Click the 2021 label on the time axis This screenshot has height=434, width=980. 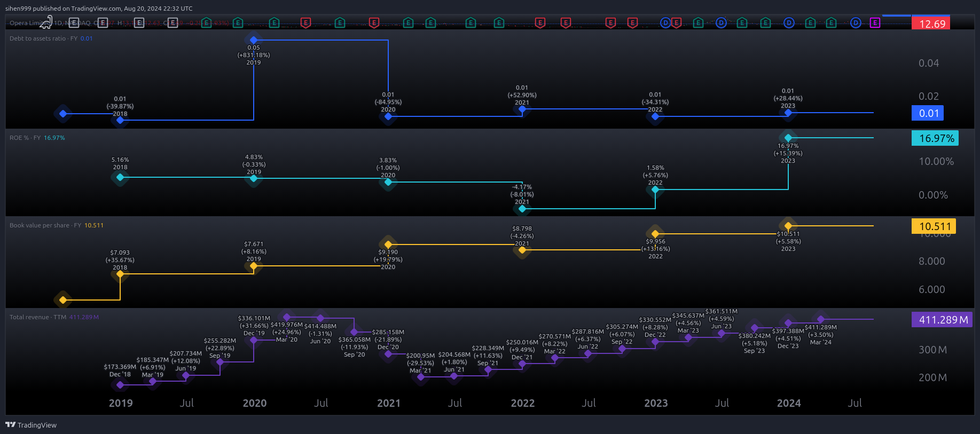[389, 403]
